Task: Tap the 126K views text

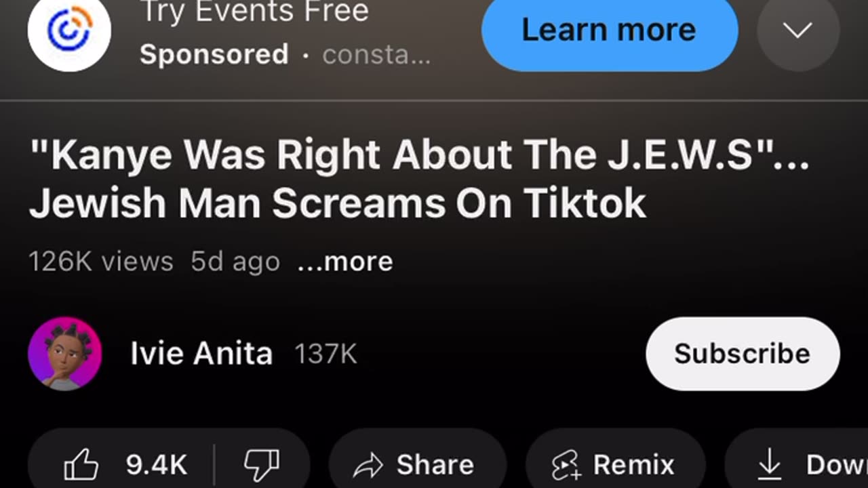Action: coord(101,262)
